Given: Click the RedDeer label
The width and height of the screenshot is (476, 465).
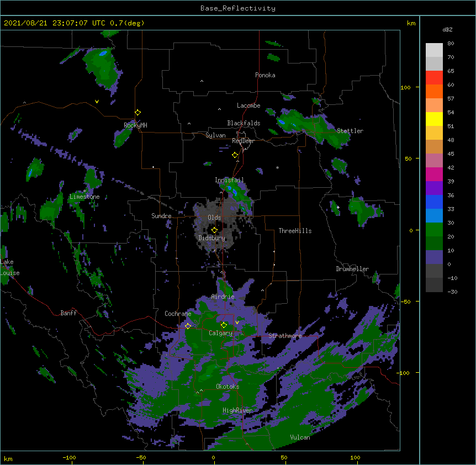Looking at the screenshot, I should pyautogui.click(x=243, y=141).
